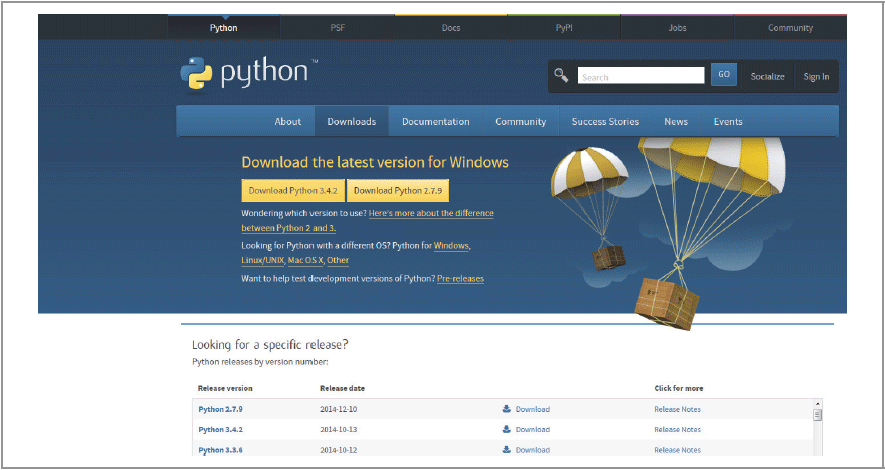Click Download text link for Python 2.7.9
885x470 pixels.
(x=532, y=410)
